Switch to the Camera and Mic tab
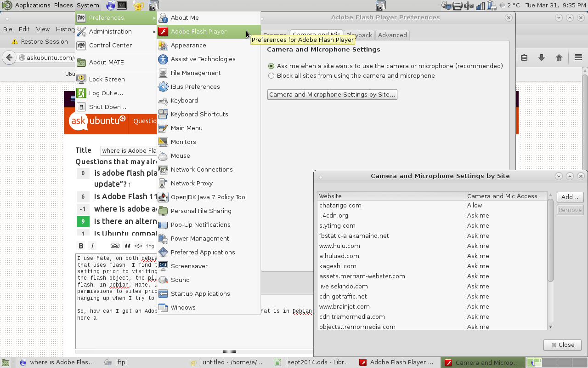The height and width of the screenshot is (368, 588). (x=317, y=35)
